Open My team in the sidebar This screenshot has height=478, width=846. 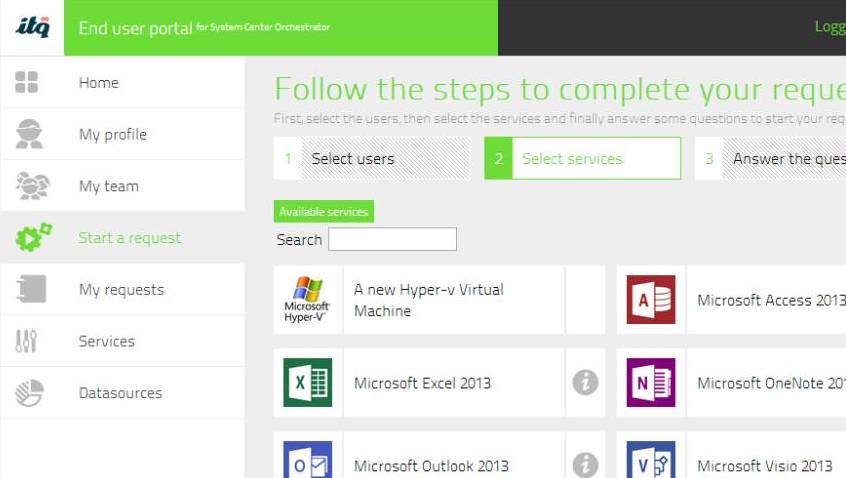coord(123,186)
